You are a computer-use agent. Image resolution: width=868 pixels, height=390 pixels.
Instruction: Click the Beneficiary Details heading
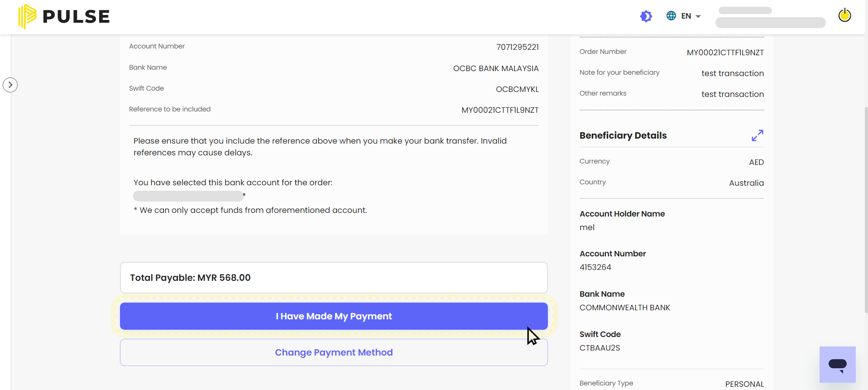623,135
